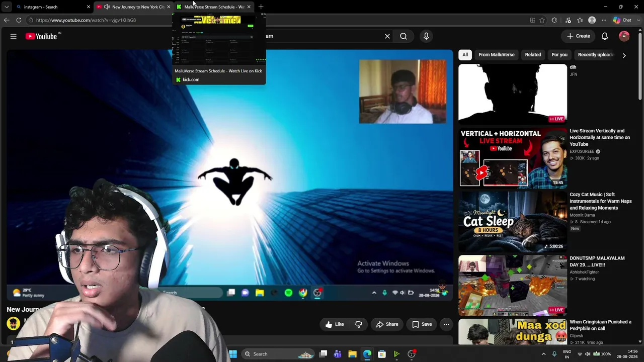Favorite this page with star icon
The width and height of the screenshot is (644, 362).
click(542, 20)
